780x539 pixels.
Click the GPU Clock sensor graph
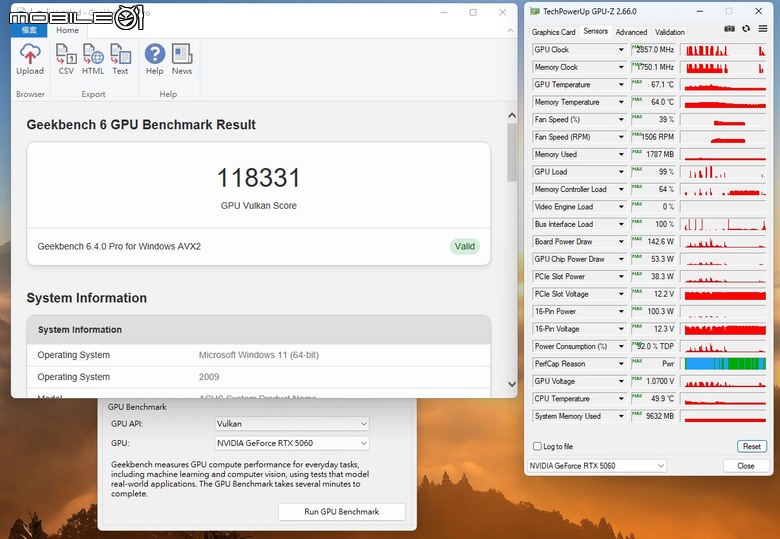(723, 50)
